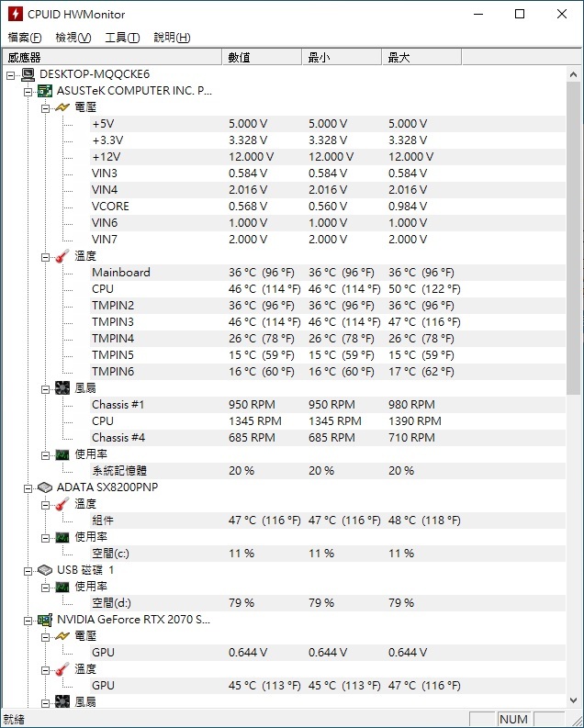The width and height of the screenshot is (584, 728).
Task: Click the NVIDIA temperature thermometer icon
Action: tap(62, 669)
